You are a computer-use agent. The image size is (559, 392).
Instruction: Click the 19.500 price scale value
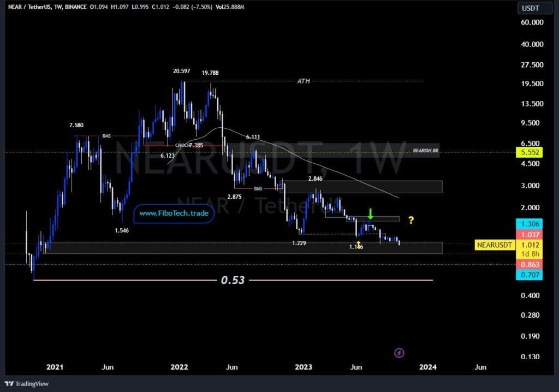pyautogui.click(x=532, y=84)
